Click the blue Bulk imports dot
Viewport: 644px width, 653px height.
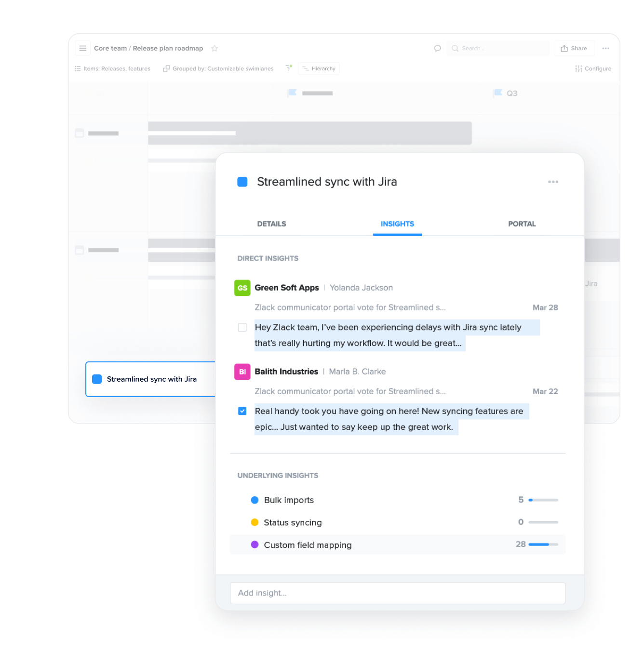click(255, 500)
